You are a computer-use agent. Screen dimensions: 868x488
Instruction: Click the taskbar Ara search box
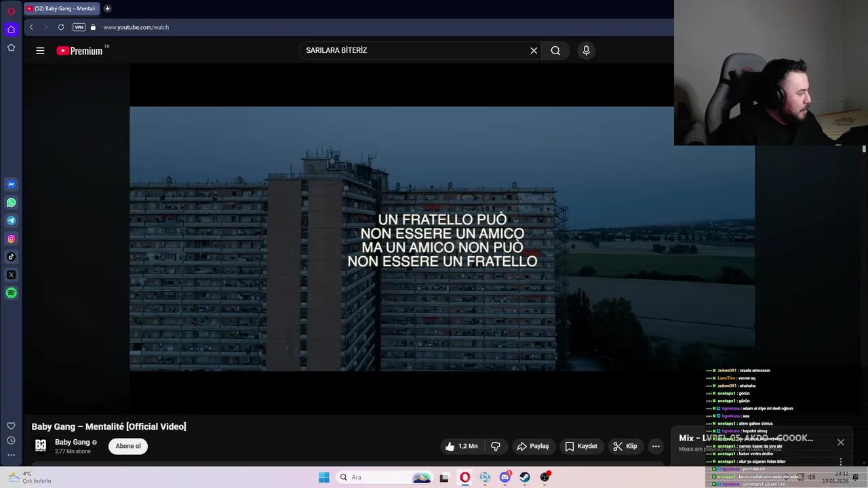pos(384,477)
